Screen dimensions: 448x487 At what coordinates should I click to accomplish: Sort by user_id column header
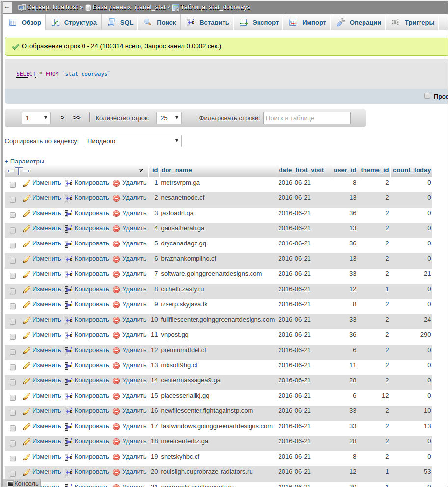(345, 170)
